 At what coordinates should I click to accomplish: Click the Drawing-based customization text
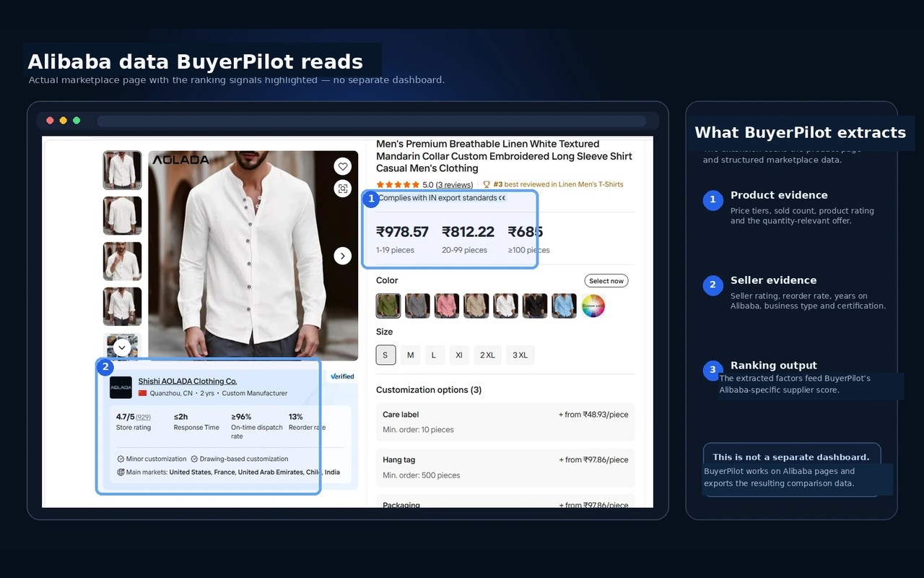coord(244,459)
